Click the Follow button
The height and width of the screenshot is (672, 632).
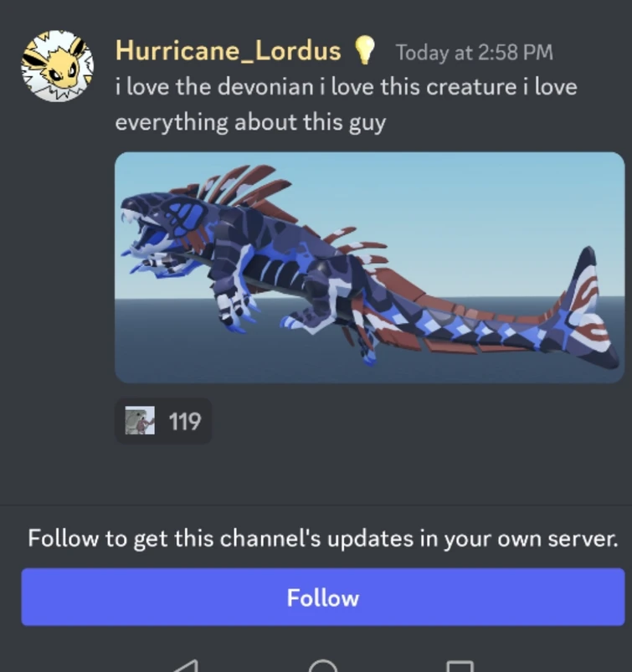coord(323,597)
